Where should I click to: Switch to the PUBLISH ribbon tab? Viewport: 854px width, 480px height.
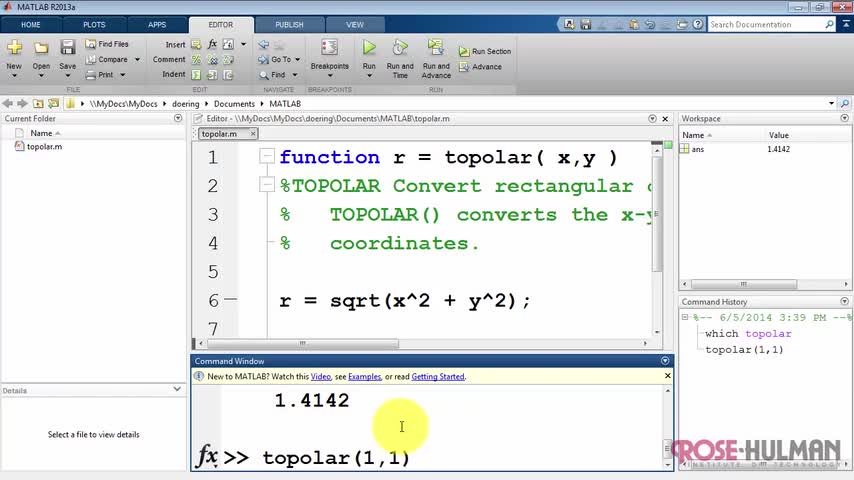[289, 25]
